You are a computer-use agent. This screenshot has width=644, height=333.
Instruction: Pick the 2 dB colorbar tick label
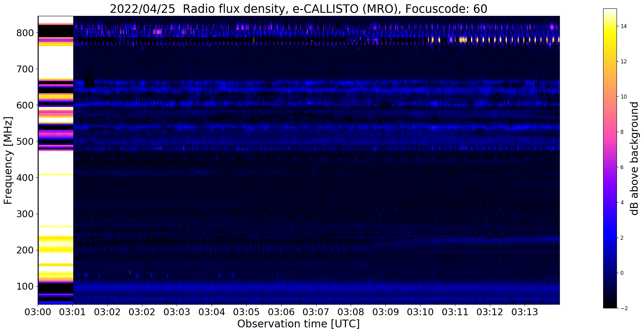622,238
